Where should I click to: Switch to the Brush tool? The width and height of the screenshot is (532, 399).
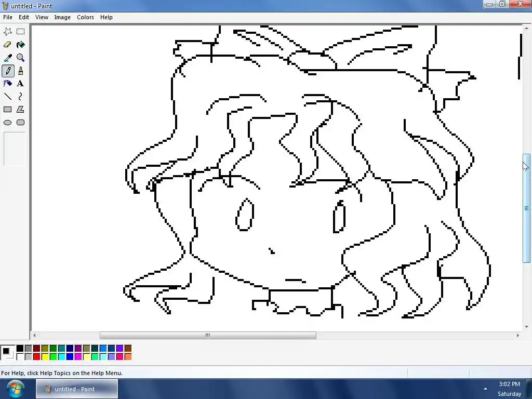[x=21, y=71]
